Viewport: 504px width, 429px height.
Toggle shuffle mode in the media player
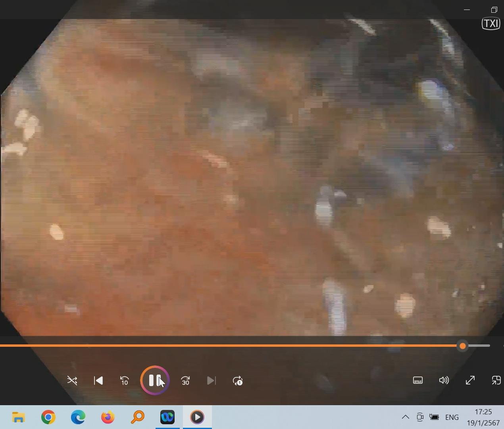pyautogui.click(x=72, y=381)
